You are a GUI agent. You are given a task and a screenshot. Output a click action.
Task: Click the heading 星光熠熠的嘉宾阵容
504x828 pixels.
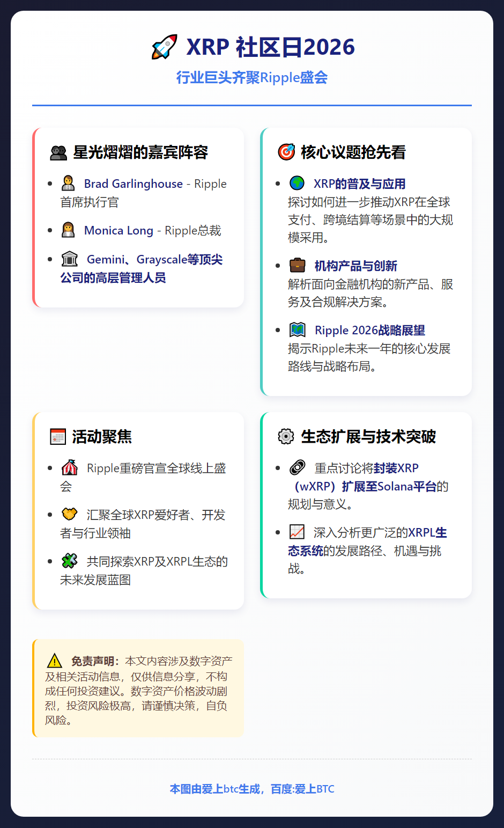(140, 152)
